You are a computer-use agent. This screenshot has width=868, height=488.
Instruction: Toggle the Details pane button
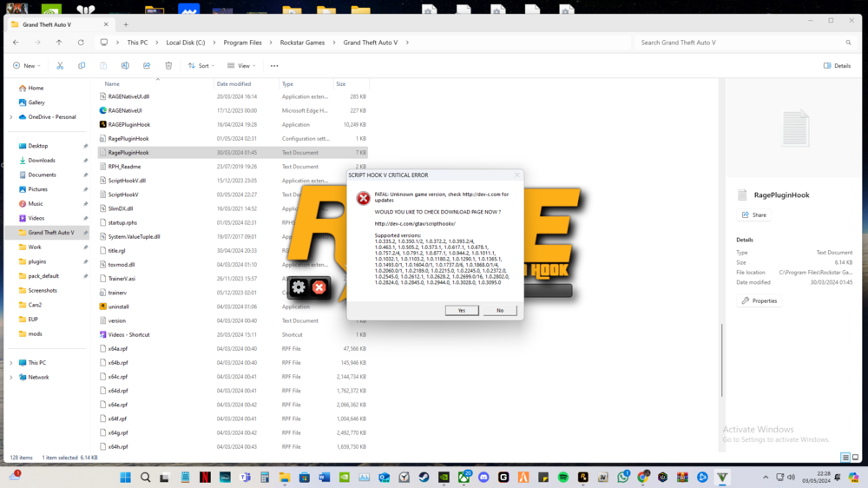tap(837, 65)
